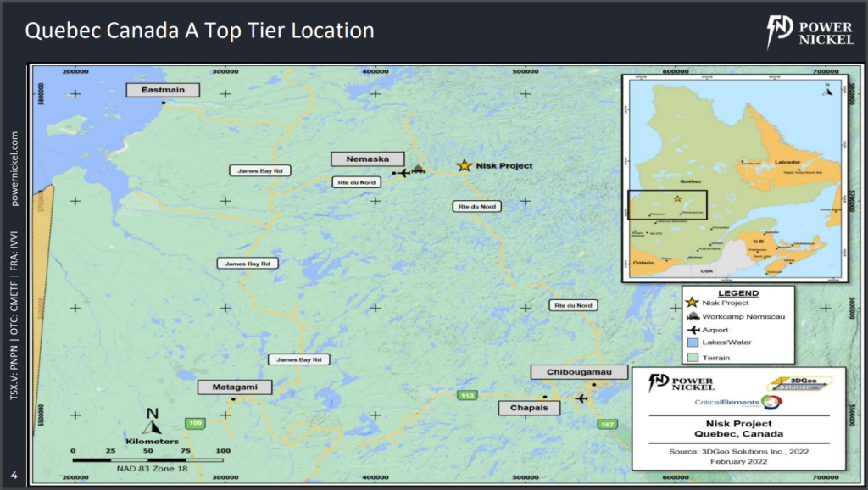Click the star icon in the legend

[x=692, y=303]
